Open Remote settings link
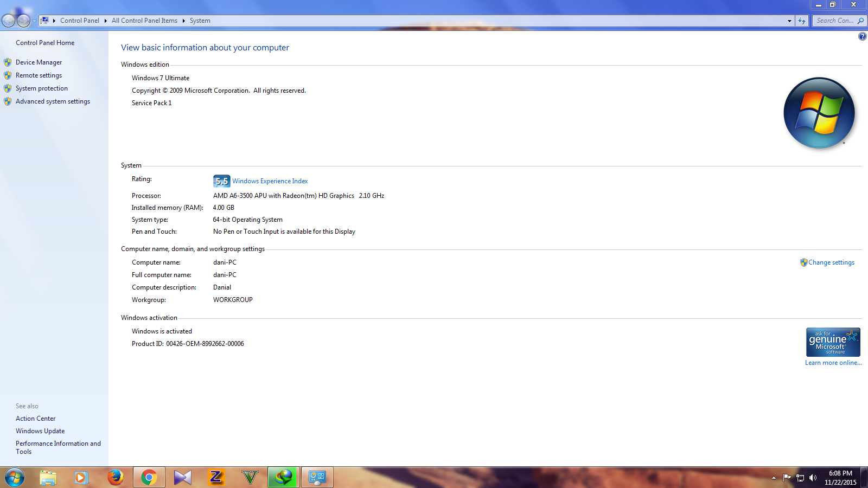Viewport: 868px width, 488px height. (x=39, y=75)
